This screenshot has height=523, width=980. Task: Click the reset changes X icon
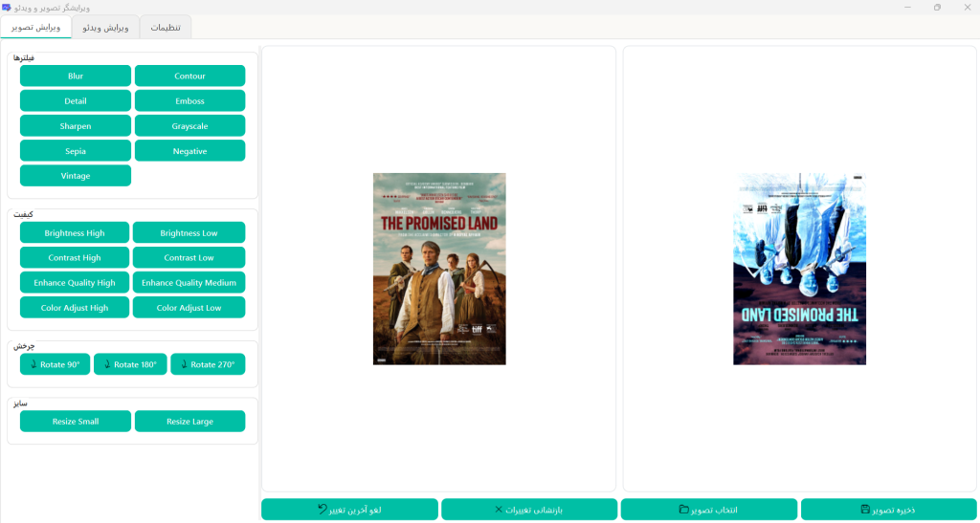click(x=499, y=510)
